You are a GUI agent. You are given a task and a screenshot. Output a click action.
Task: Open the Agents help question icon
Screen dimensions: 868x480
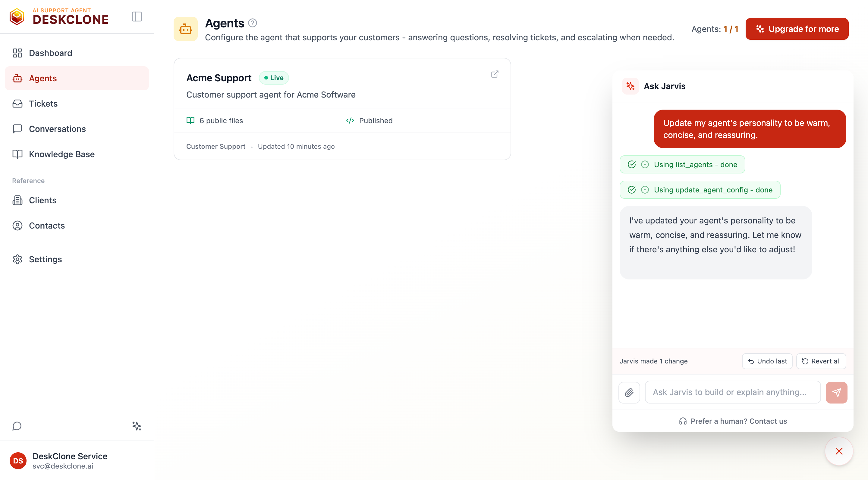click(252, 23)
